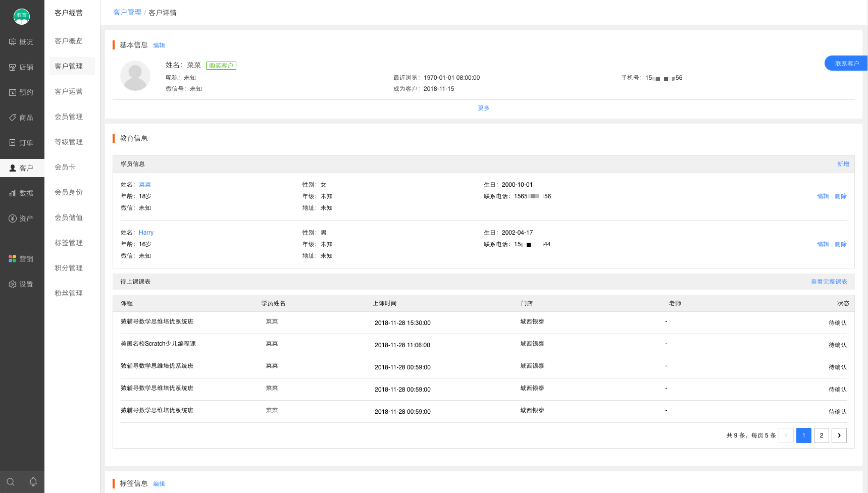Viewport: 868px width, 493px height.
Task: Open the 营销 marketing section
Action: pos(22,259)
